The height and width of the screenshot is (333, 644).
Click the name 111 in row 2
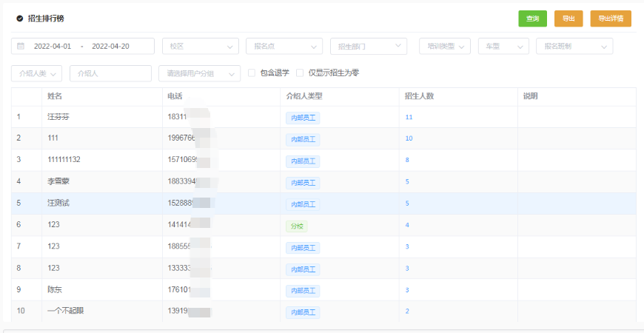(53, 138)
